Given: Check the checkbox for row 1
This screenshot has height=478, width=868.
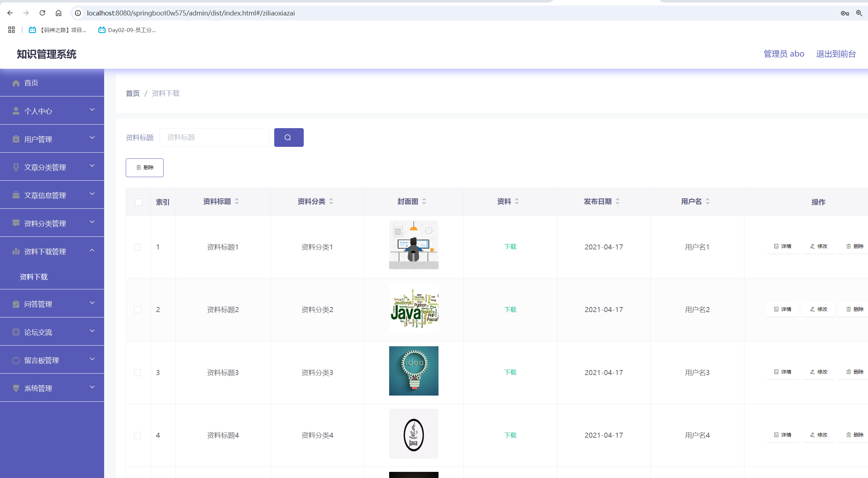Looking at the screenshot, I should tap(137, 247).
